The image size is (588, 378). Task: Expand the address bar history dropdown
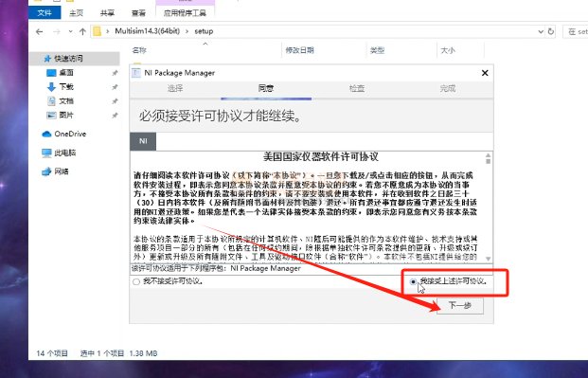541,32
